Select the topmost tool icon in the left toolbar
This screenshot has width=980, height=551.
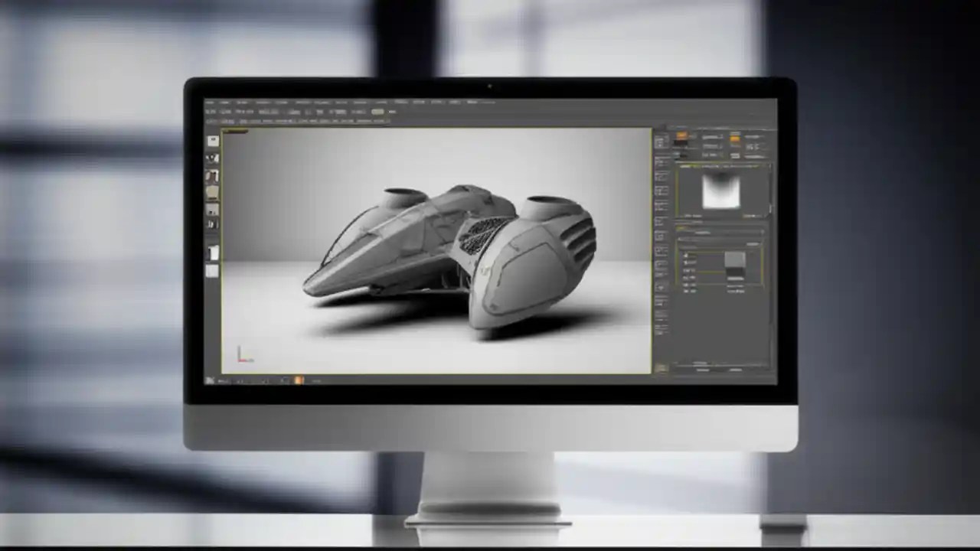(x=212, y=139)
